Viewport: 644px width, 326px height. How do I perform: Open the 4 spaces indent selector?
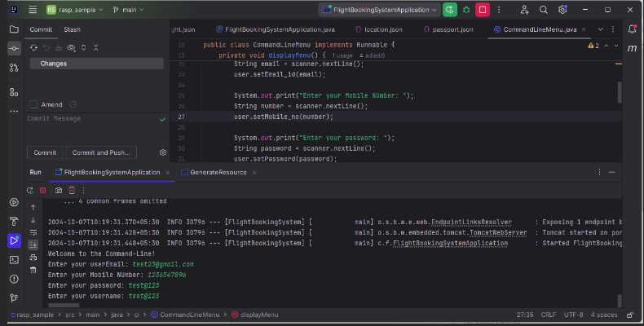point(604,315)
